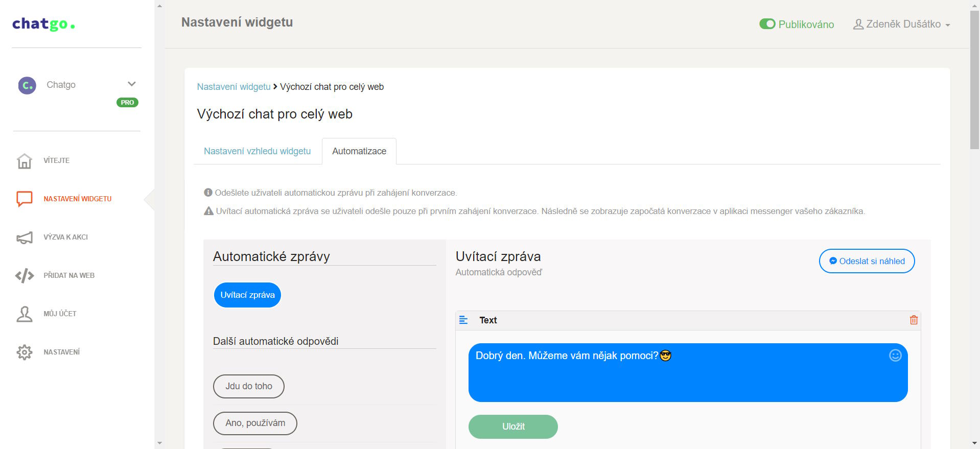The image size is (980, 449).
Task: Open the Zdeněk Dušátko user menu
Action: pos(901,25)
